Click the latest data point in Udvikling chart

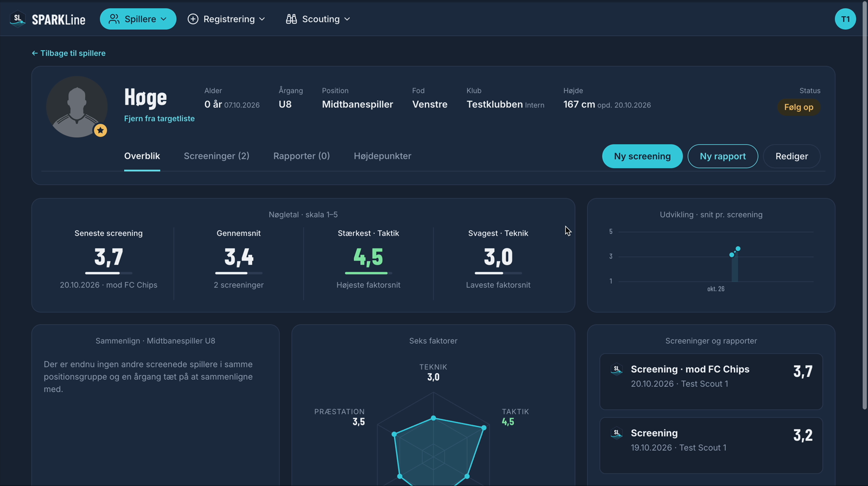tap(738, 249)
